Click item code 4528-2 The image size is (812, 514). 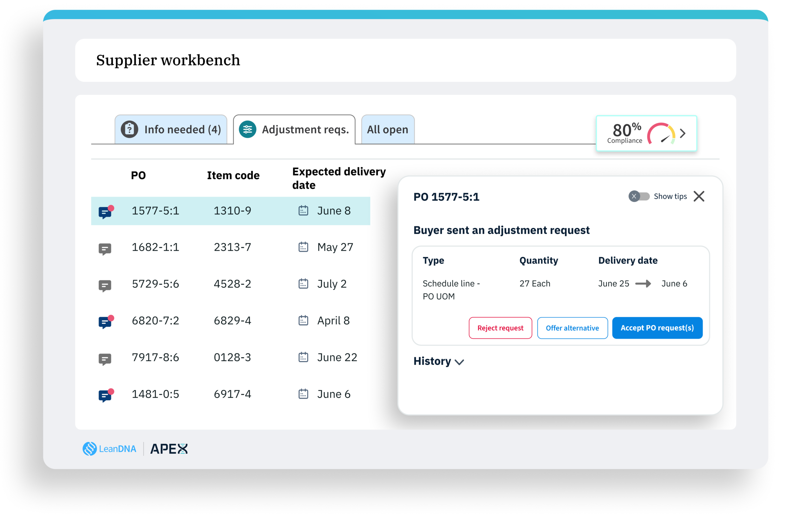pyautogui.click(x=232, y=284)
